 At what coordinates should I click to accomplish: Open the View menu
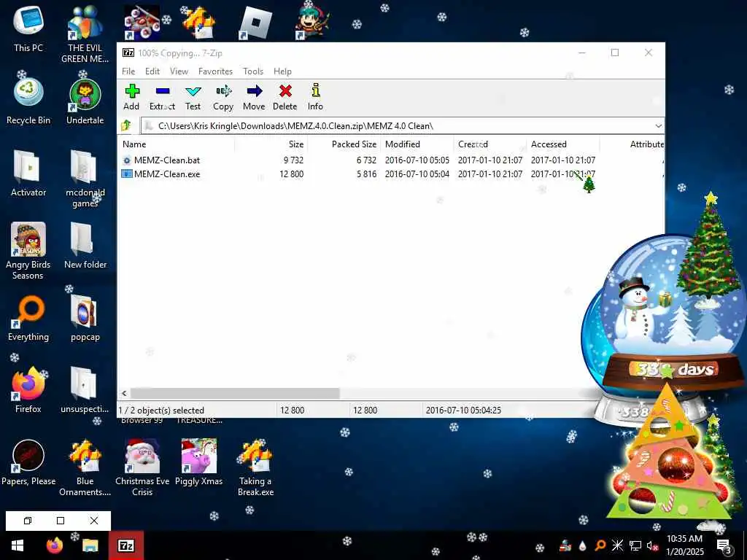[x=179, y=71]
